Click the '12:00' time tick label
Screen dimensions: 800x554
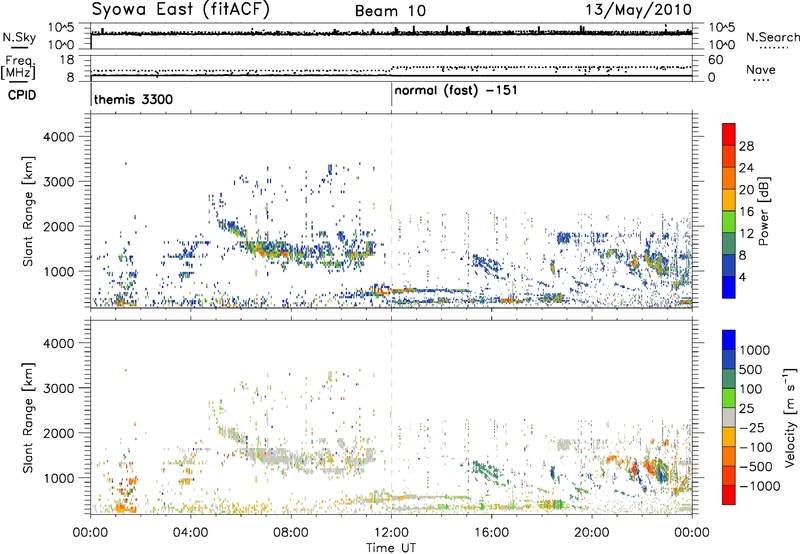tap(391, 533)
